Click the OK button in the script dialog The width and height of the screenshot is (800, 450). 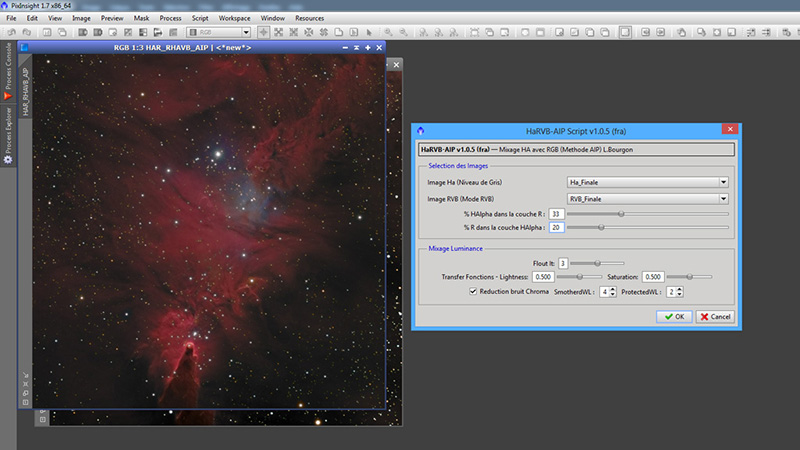(x=673, y=316)
